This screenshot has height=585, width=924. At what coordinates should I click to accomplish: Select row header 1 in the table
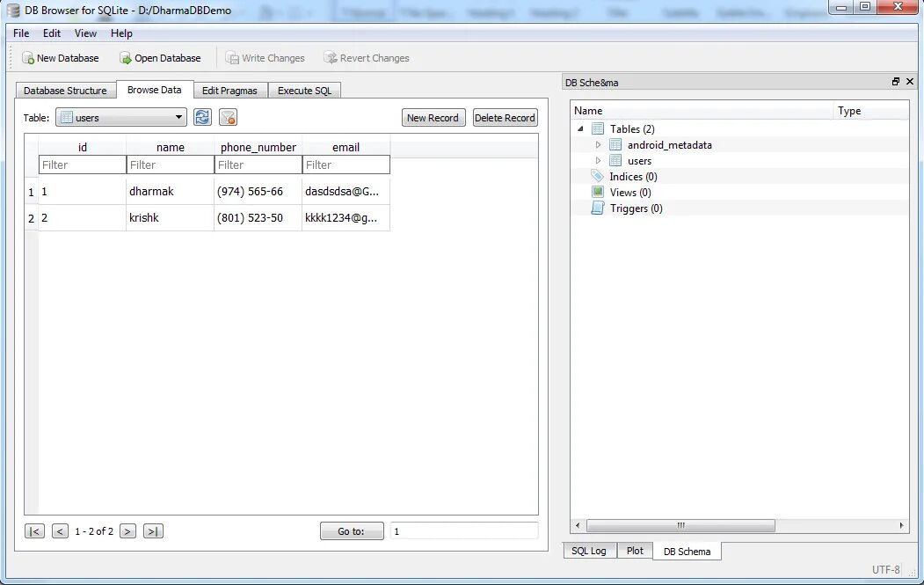(x=32, y=192)
